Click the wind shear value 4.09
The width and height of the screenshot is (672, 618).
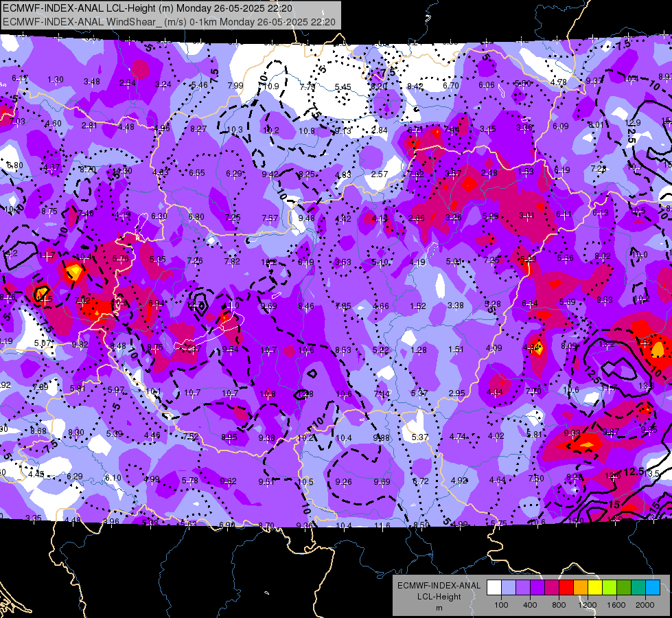pos(494,348)
